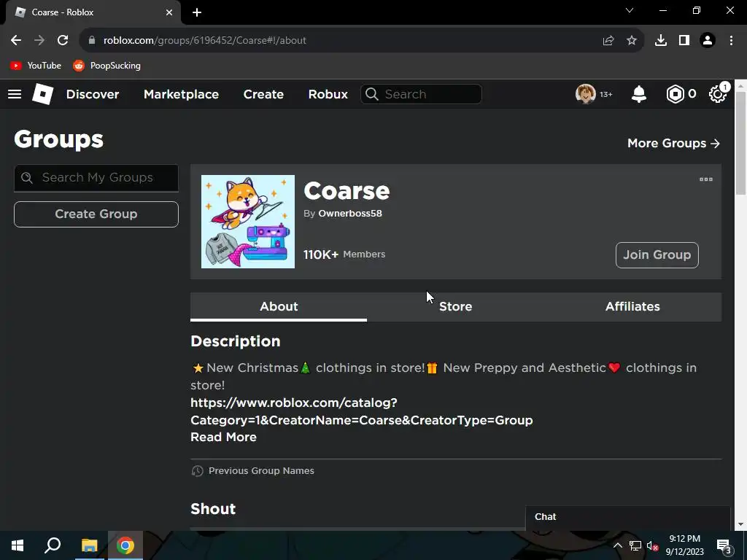View site info via the lock icon
Viewport: 747px width, 560px height.
tap(92, 41)
